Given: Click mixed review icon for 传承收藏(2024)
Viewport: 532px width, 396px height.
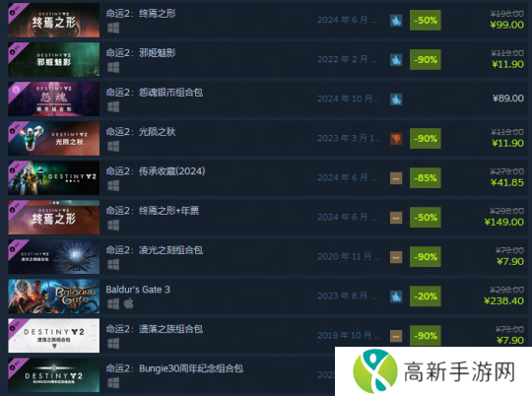Looking at the screenshot, I should point(396,178).
